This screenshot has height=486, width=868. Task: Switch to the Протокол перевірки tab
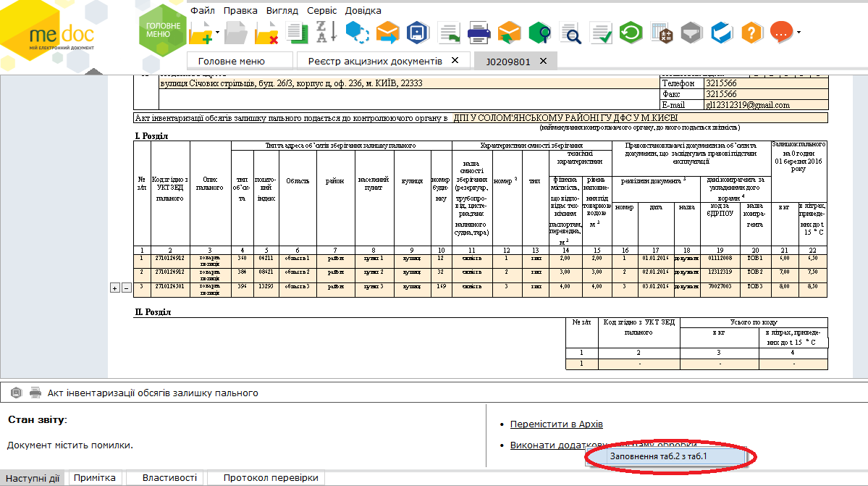click(270, 478)
